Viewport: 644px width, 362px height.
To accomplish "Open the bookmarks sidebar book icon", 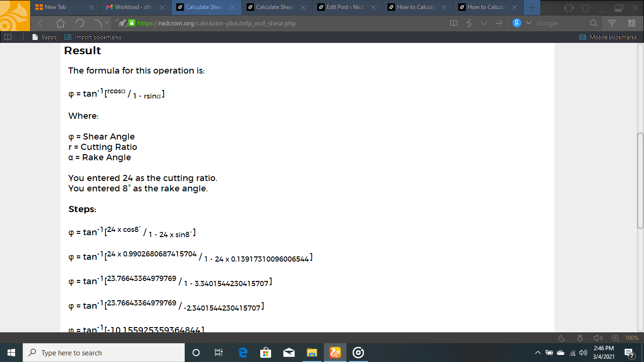I will [x=8, y=37].
